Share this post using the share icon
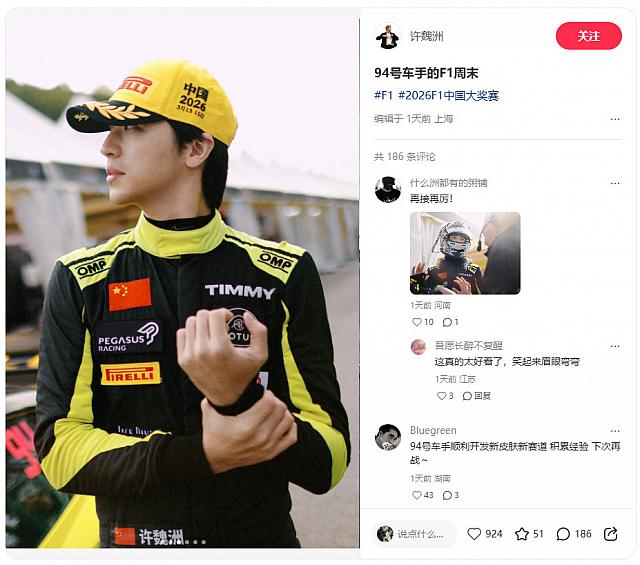The height and width of the screenshot is (565, 640). click(x=610, y=534)
